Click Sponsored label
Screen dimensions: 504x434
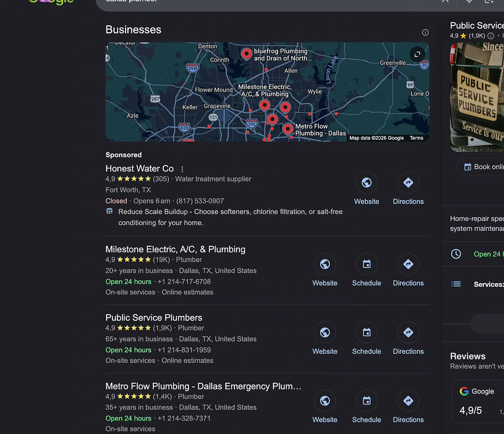123,155
